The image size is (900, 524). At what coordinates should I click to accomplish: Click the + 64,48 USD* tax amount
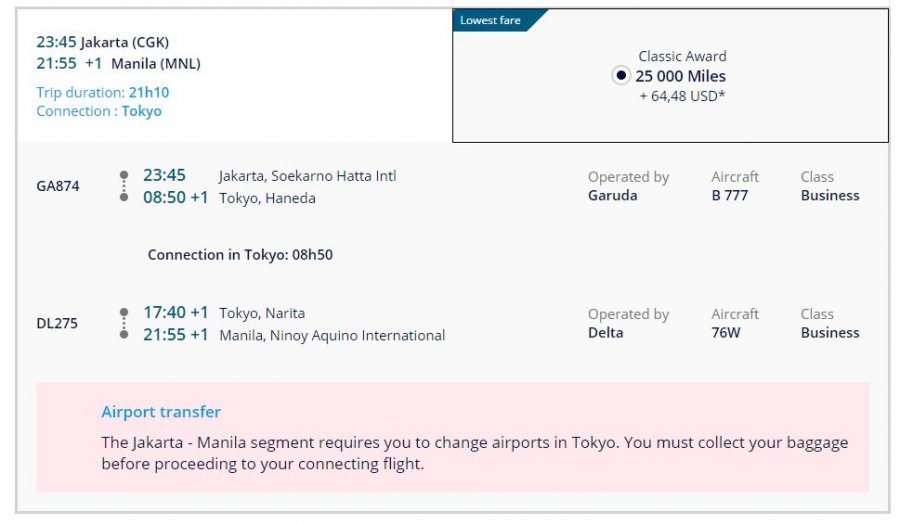pyautogui.click(x=683, y=96)
